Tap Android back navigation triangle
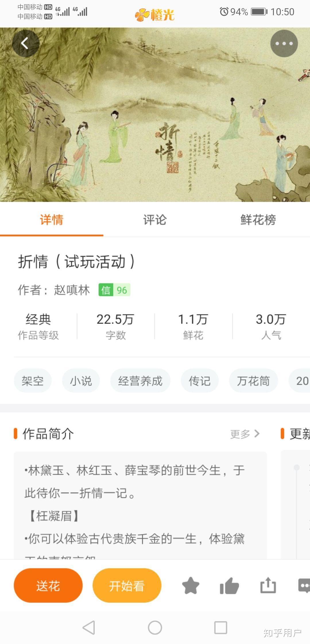The width and height of the screenshot is (310, 644). pyautogui.click(x=89, y=628)
